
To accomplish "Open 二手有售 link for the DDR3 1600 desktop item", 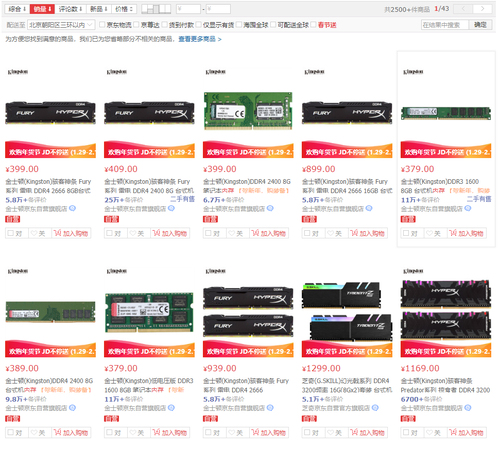I will pos(479,199).
